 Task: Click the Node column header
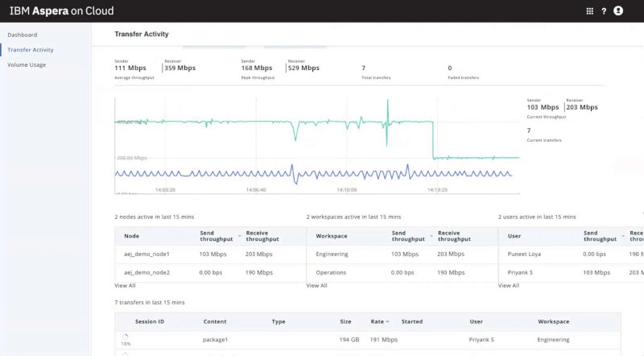[131, 236]
